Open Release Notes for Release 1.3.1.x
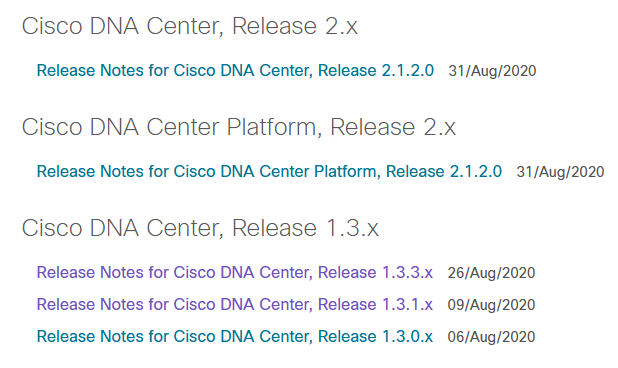Viewport: 618px width, 368px height. 235,305
